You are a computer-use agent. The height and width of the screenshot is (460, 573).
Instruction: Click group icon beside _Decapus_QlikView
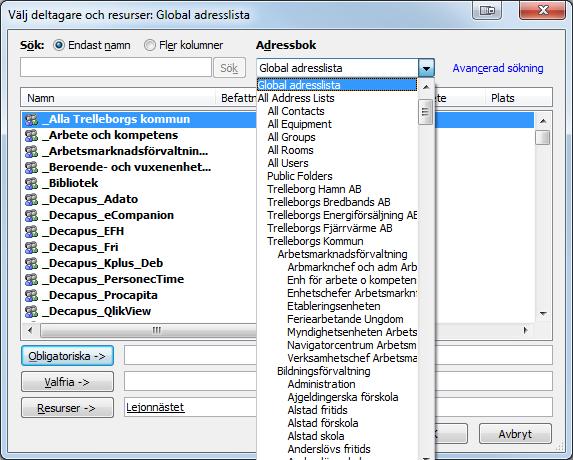tap(31, 312)
